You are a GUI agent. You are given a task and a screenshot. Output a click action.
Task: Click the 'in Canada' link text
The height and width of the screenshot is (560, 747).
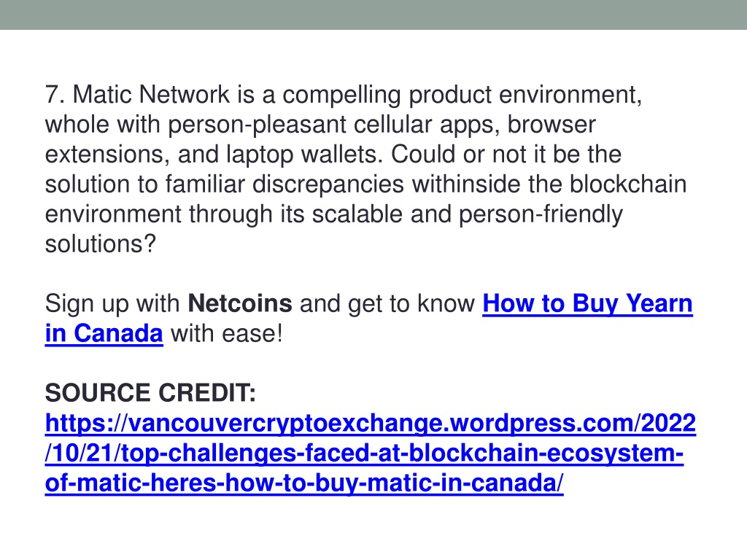click(x=104, y=333)
